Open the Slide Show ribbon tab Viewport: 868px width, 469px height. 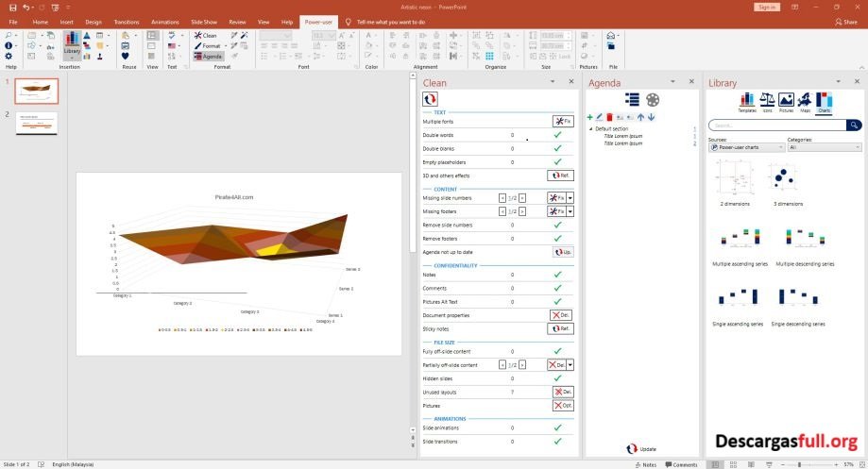tap(204, 22)
